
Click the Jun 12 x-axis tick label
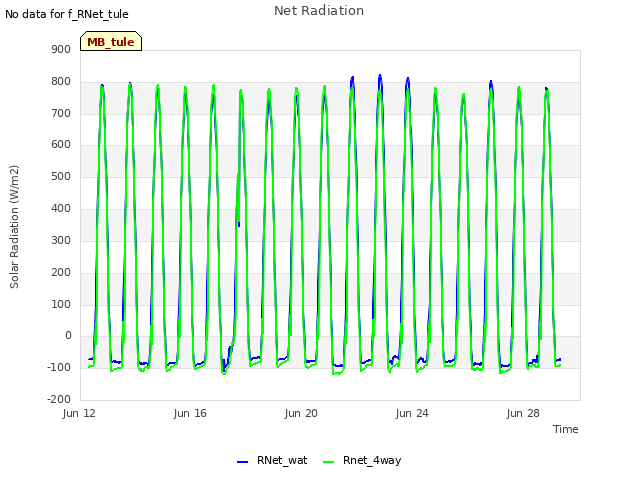point(79,413)
